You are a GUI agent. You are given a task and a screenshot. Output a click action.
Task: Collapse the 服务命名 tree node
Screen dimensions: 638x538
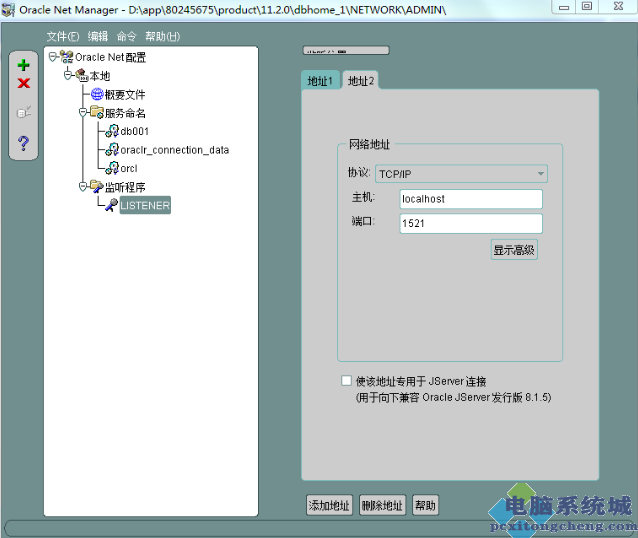point(83,112)
